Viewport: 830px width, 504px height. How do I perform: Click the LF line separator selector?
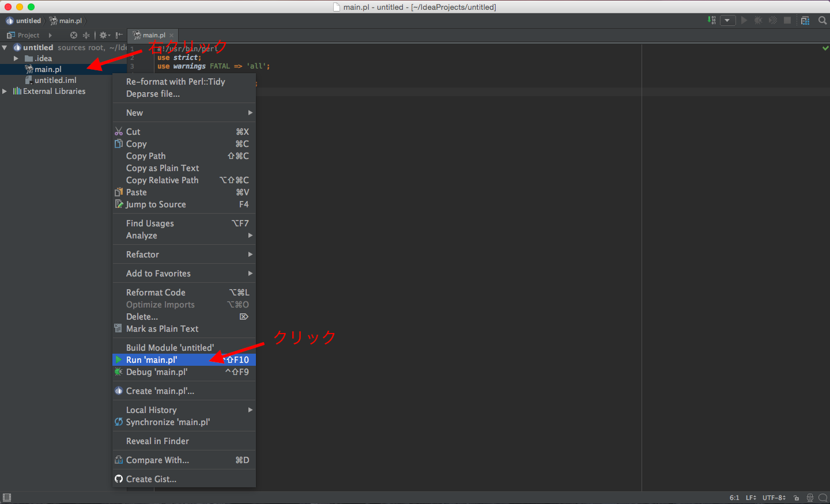tap(750, 498)
